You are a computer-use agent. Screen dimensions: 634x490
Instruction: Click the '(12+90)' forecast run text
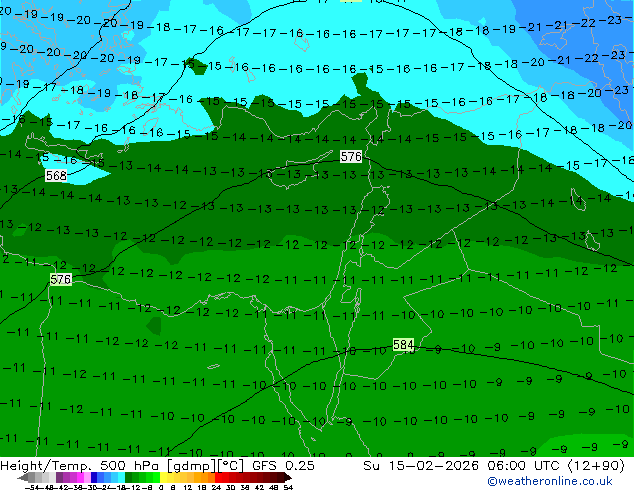click(x=596, y=465)
